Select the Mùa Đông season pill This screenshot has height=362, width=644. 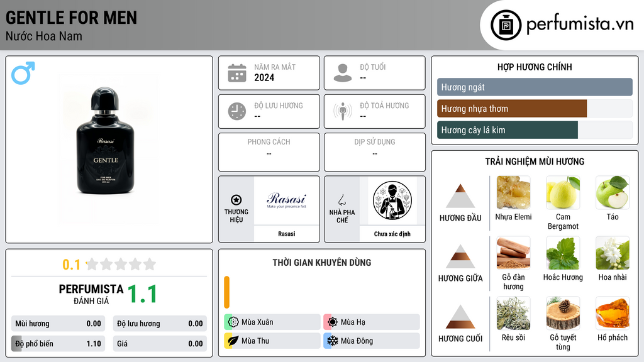(x=372, y=341)
